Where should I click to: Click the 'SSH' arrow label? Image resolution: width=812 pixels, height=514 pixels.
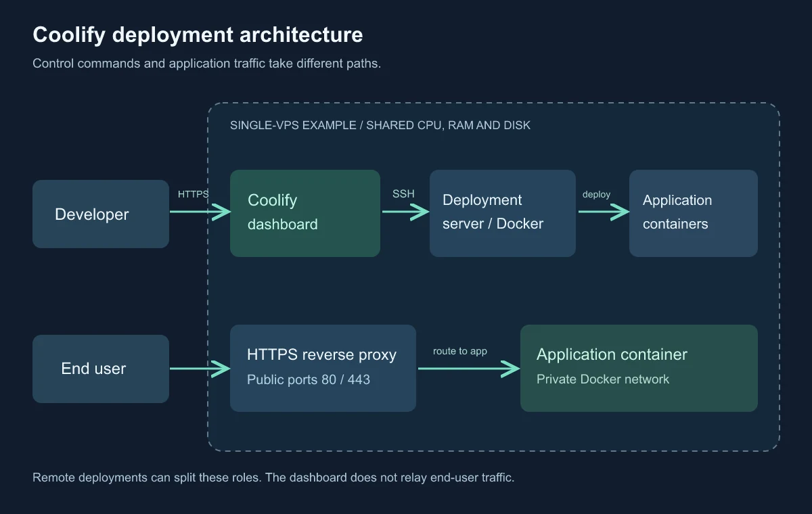point(403,194)
